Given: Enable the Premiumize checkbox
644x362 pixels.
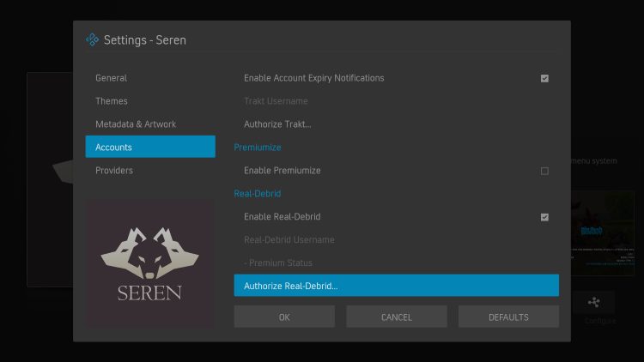Looking at the screenshot, I should point(544,171).
